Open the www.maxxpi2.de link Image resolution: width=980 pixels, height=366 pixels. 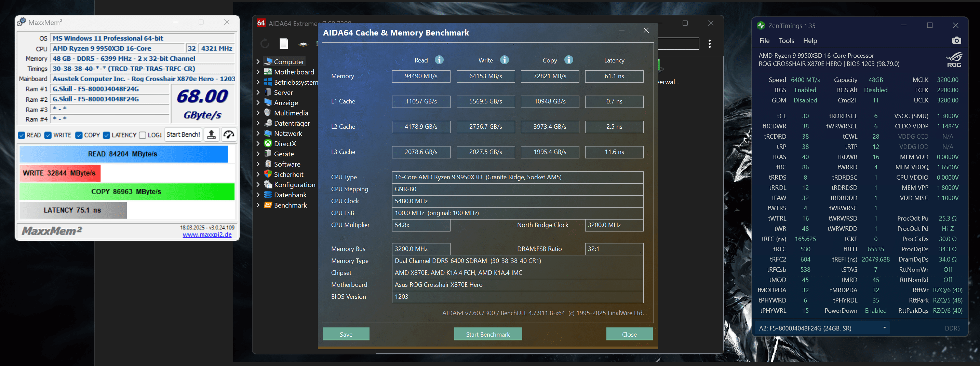point(207,235)
